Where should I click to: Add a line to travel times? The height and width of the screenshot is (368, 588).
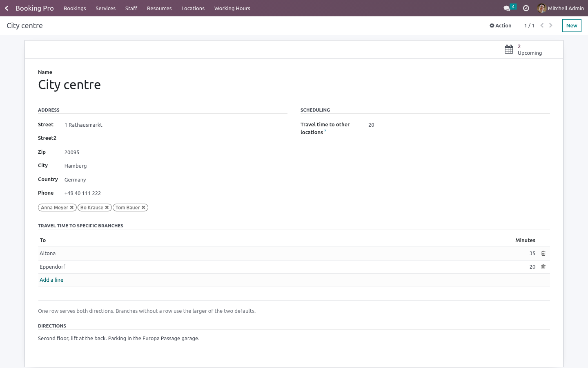(51, 280)
